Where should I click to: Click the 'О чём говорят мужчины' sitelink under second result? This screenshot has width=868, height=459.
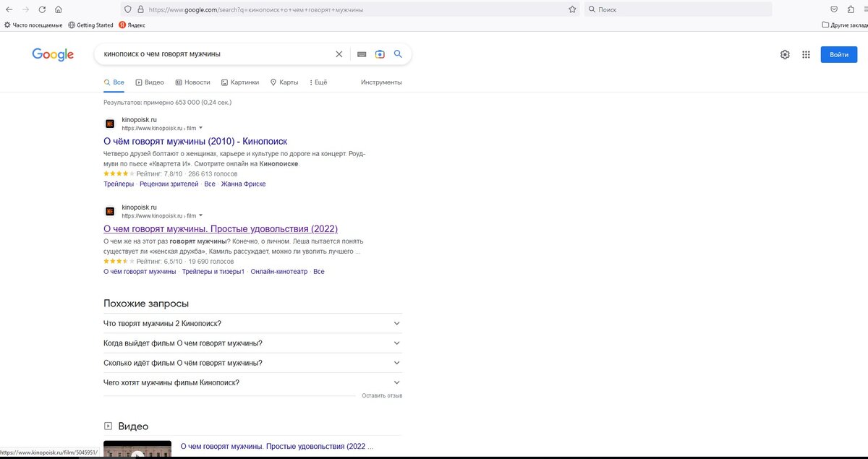coord(140,272)
